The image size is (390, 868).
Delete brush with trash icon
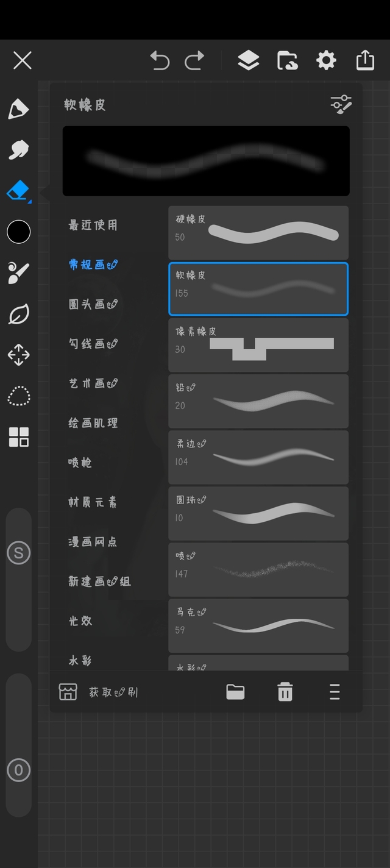pyautogui.click(x=285, y=692)
